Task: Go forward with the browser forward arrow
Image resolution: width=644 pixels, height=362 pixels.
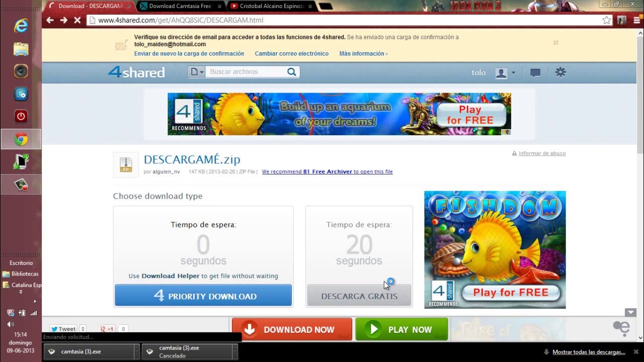Action: 63,20
